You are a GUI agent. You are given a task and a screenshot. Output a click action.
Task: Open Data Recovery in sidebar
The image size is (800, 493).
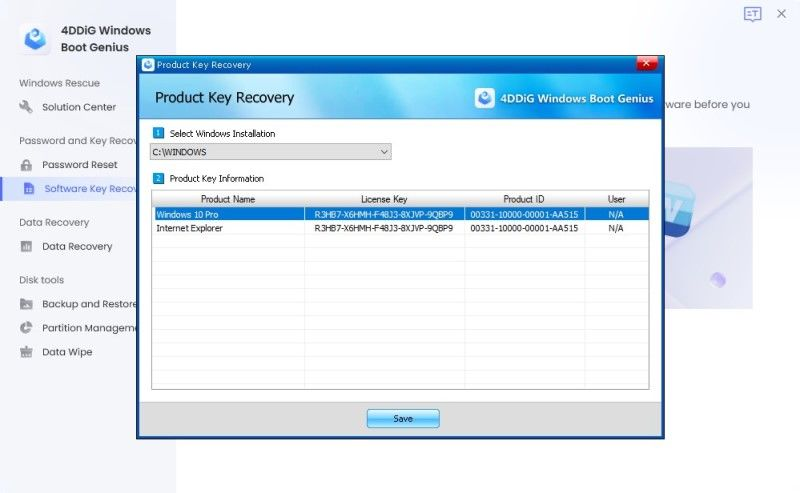77,246
